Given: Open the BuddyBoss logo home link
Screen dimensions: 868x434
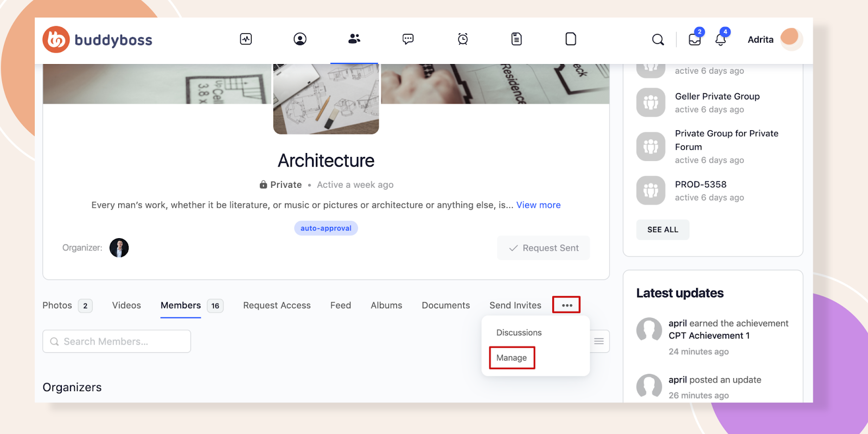Looking at the screenshot, I should coord(98,40).
